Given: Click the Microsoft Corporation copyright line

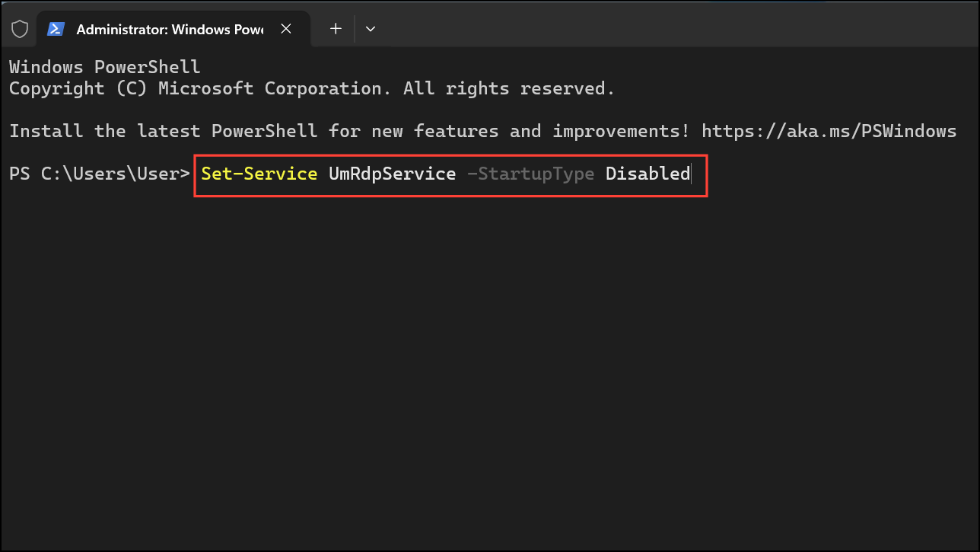Looking at the screenshot, I should (x=312, y=88).
